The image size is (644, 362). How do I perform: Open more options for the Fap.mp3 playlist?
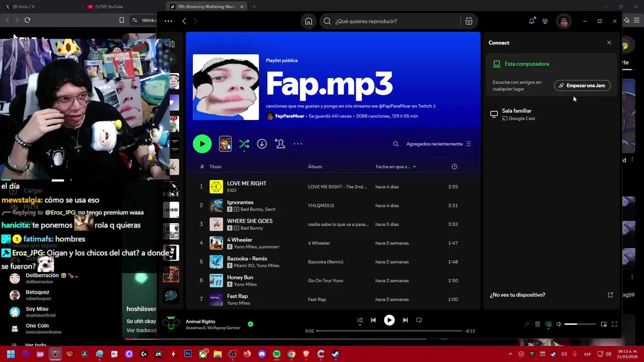coord(298,144)
